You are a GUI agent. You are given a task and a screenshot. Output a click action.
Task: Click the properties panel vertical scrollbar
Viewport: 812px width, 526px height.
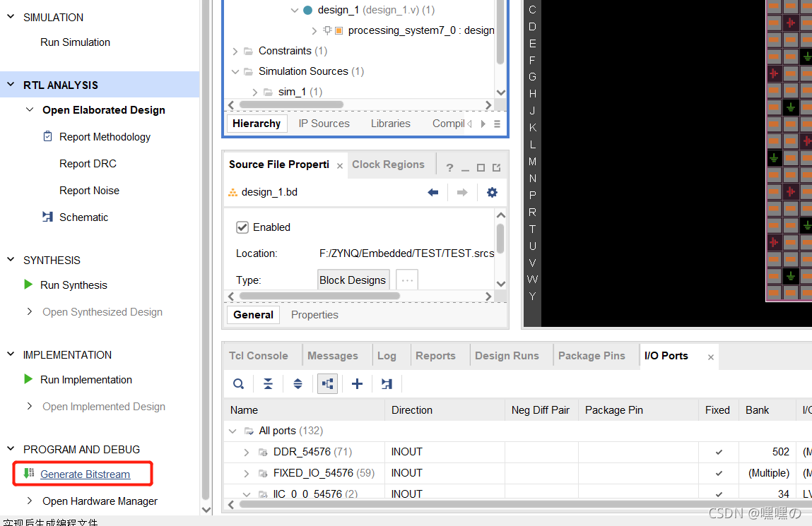click(x=500, y=239)
